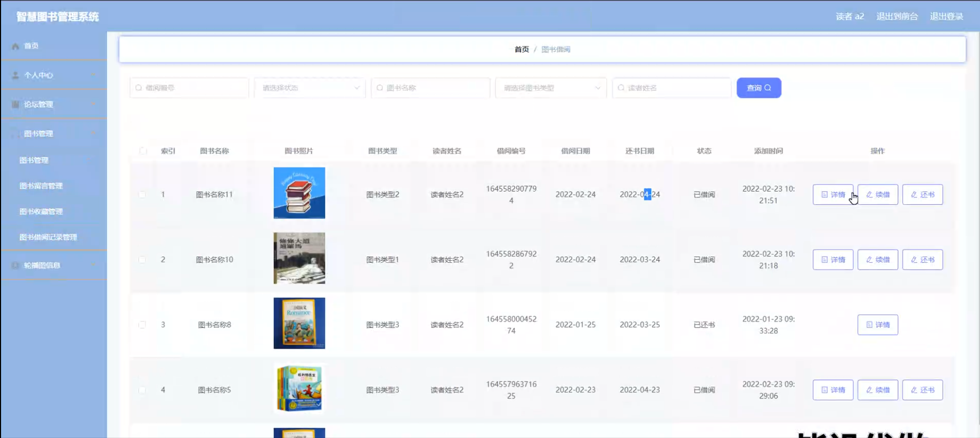Viewport: 980px width, 438px height.
Task: Click the 已还书 status cell
Action: [x=704, y=325]
